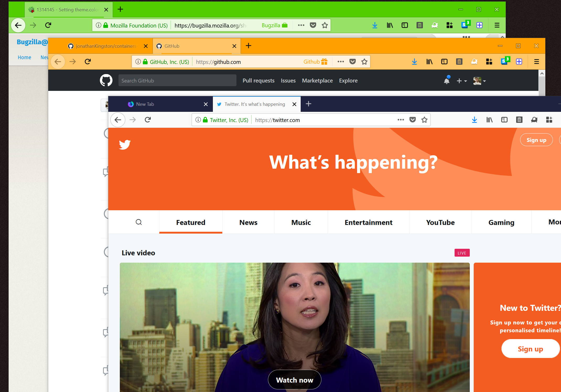Open Library icon in Twitter window toolbar
This screenshot has width=561, height=392.
[x=489, y=120]
